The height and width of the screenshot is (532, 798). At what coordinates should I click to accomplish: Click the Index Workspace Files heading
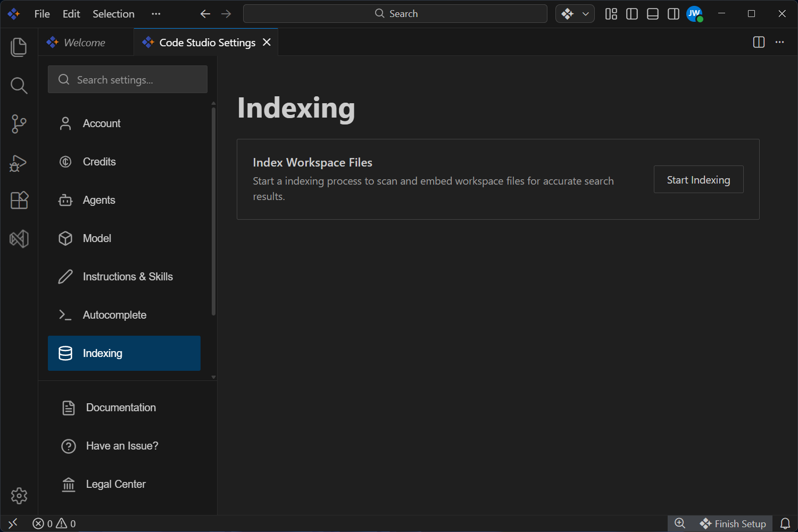(x=312, y=162)
